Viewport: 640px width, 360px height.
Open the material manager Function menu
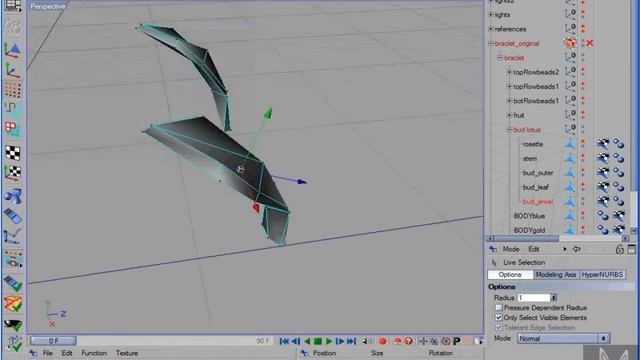(94, 353)
